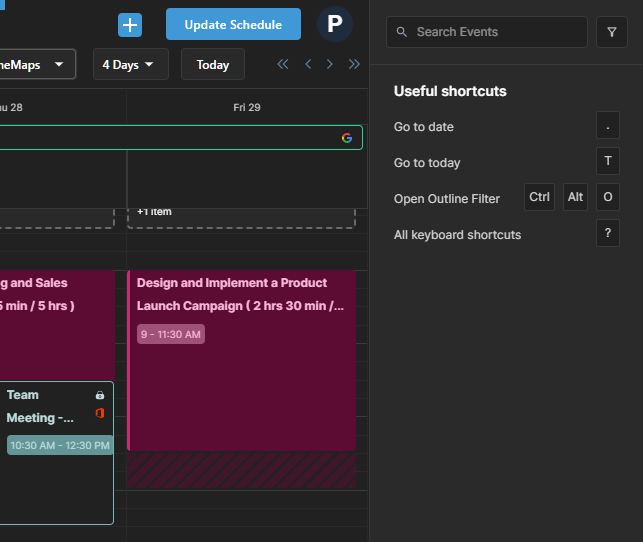Click the All keyboard shortcuts label
Viewport: 643px width, 542px height.
(457, 235)
